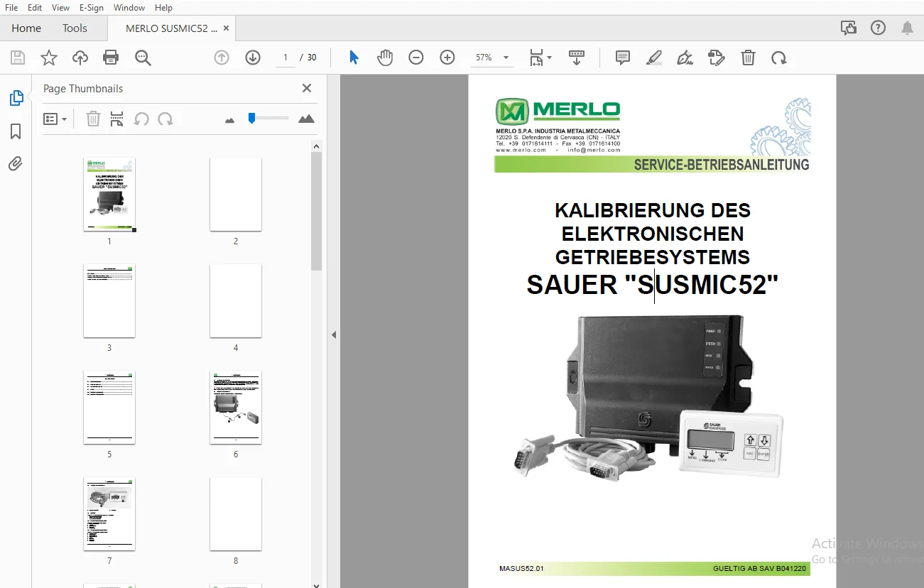Click the Save file icon
This screenshot has width=924, height=588.
(x=18, y=58)
